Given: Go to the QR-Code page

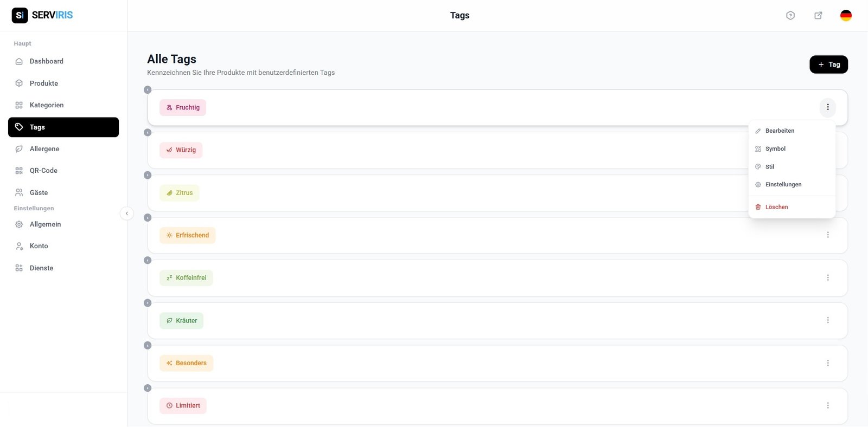Looking at the screenshot, I should (x=43, y=171).
